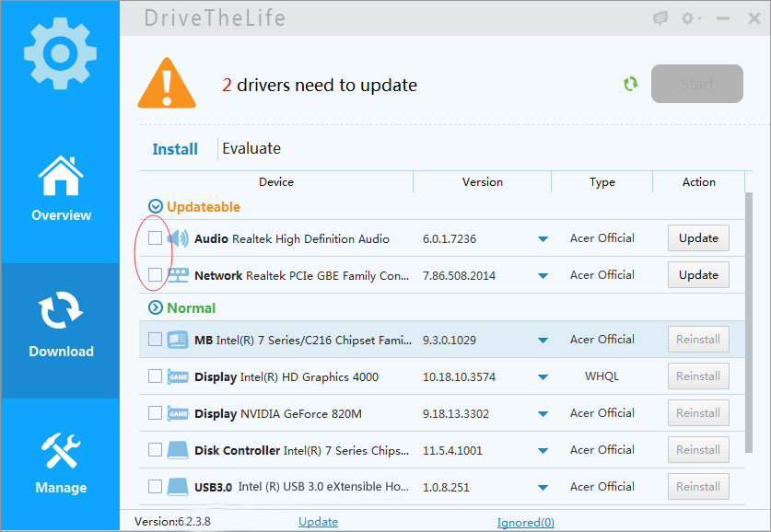Check the Realtek High Definition Audio checkbox
This screenshot has height=532, width=771.
pos(155,238)
